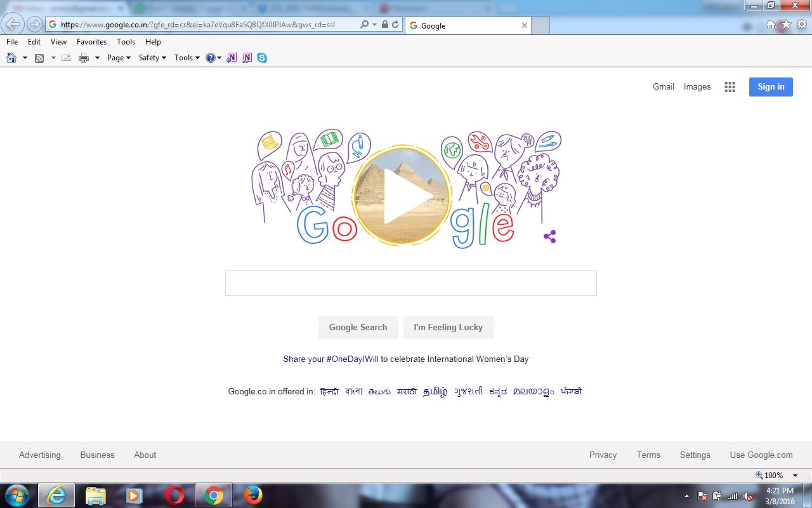812x508 pixels.
Task: Open the Settings footer link
Action: click(x=695, y=455)
